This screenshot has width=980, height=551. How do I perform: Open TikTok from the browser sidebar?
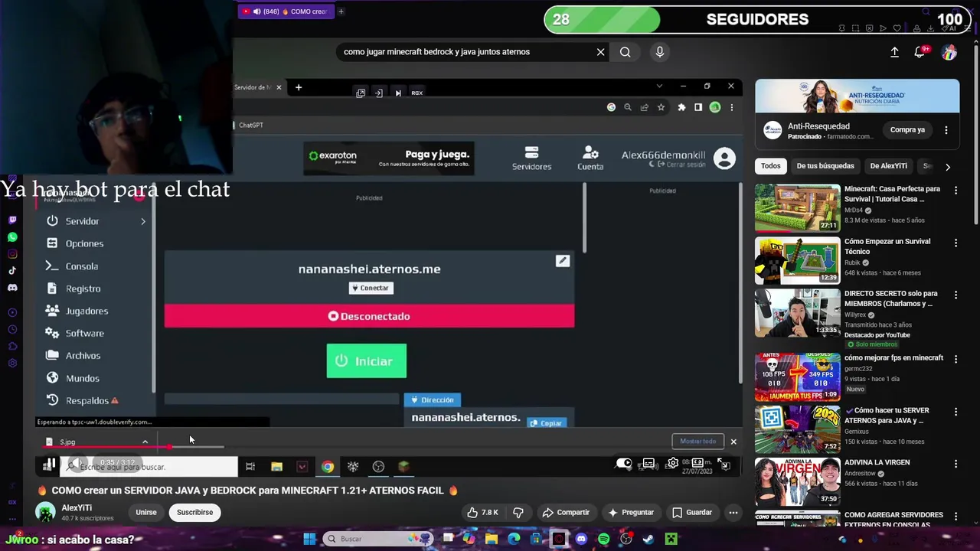click(x=12, y=271)
